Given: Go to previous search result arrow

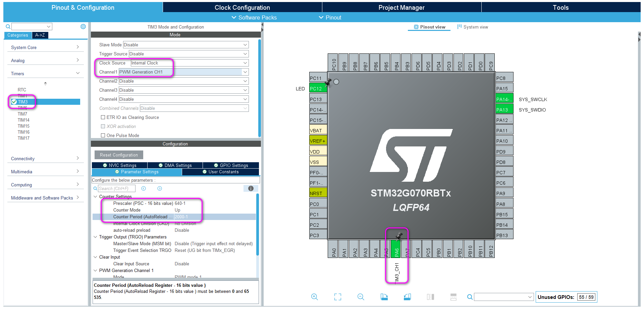Looking at the screenshot, I should [144, 188].
